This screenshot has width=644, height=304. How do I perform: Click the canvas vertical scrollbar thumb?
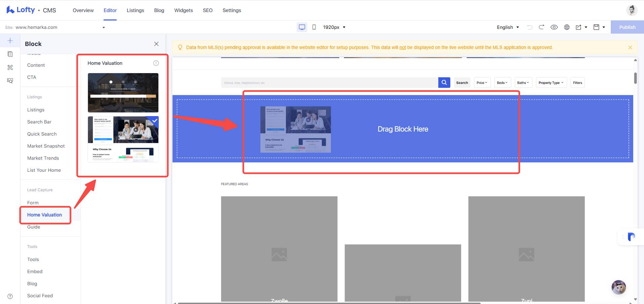coord(635,78)
